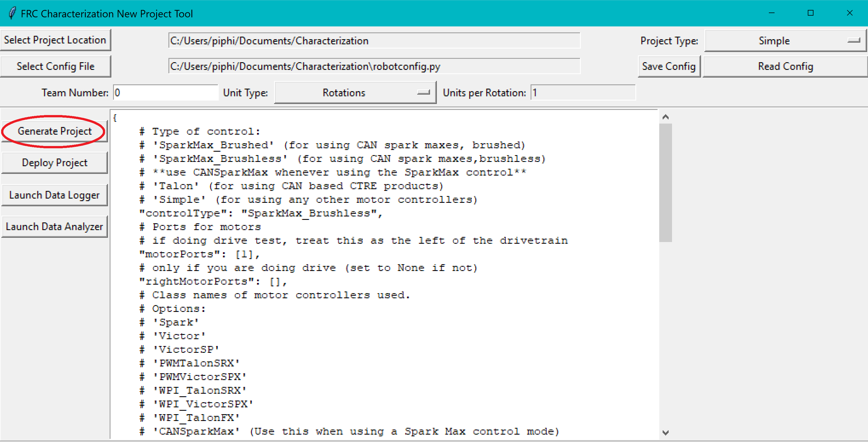
Task: Close the characterization tool window
Action: click(850, 13)
